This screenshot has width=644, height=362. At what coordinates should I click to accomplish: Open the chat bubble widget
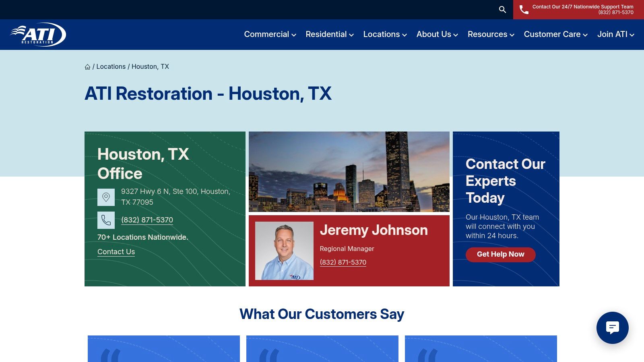(612, 328)
